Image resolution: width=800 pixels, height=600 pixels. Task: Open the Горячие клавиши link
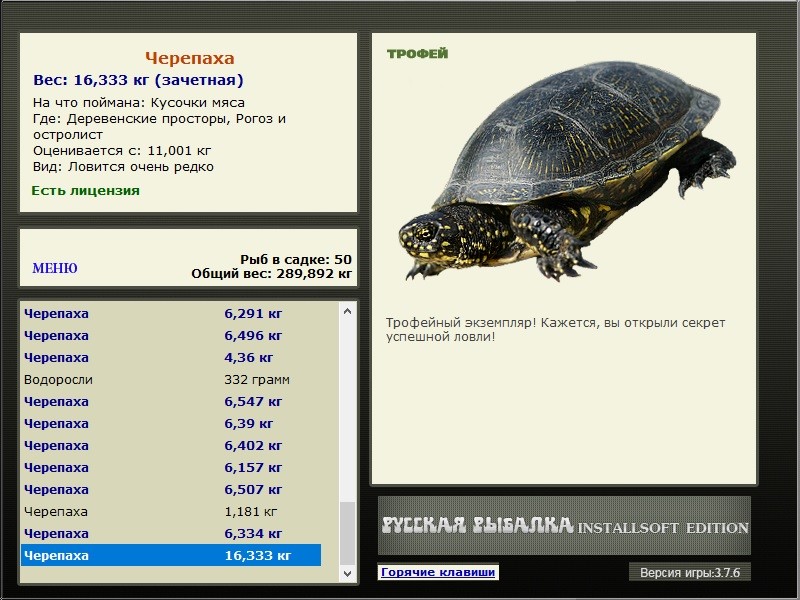coord(438,572)
